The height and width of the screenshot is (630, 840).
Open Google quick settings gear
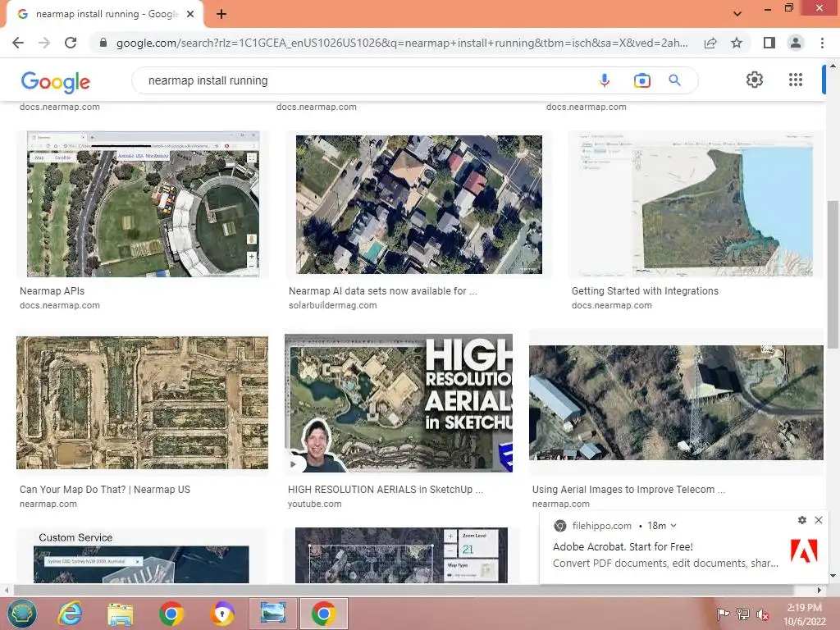[755, 80]
